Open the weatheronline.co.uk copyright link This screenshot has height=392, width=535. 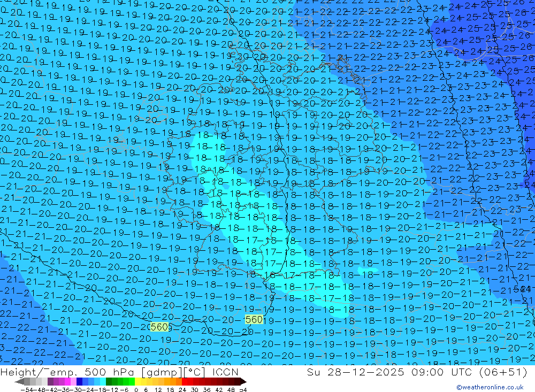490,387
